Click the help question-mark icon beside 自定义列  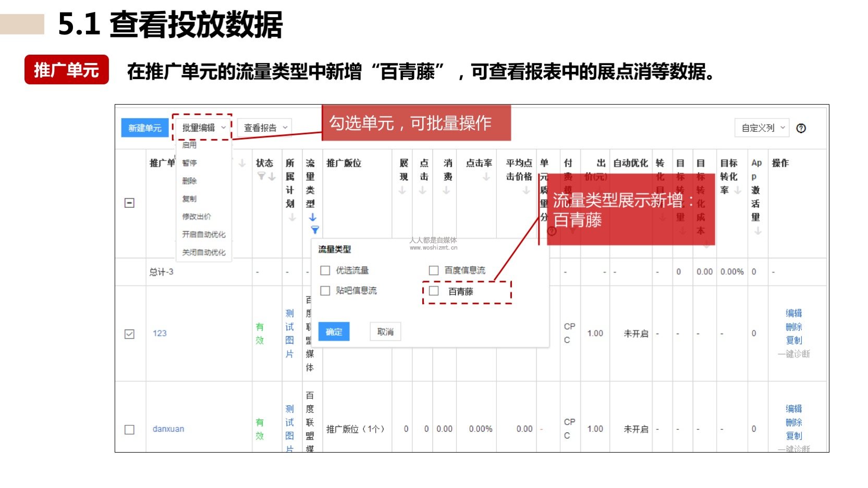[x=801, y=128]
